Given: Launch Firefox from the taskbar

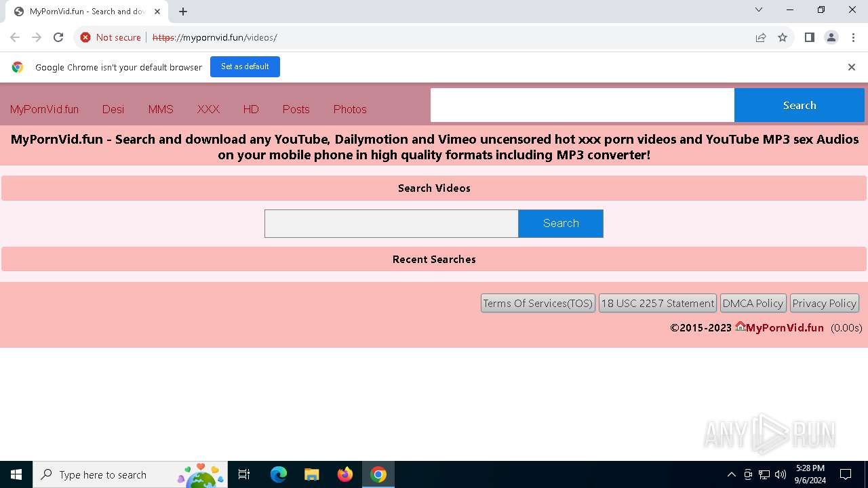Looking at the screenshot, I should (345, 474).
